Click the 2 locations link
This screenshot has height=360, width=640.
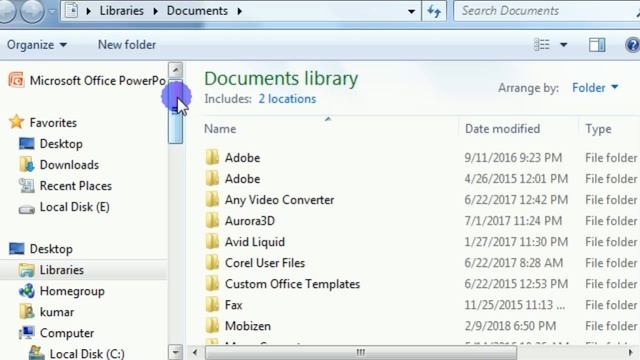click(x=287, y=99)
